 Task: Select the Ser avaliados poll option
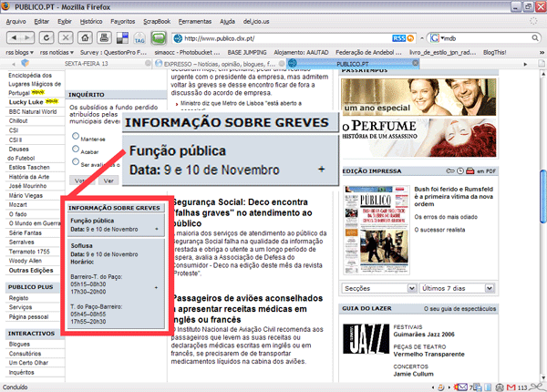tap(76, 161)
